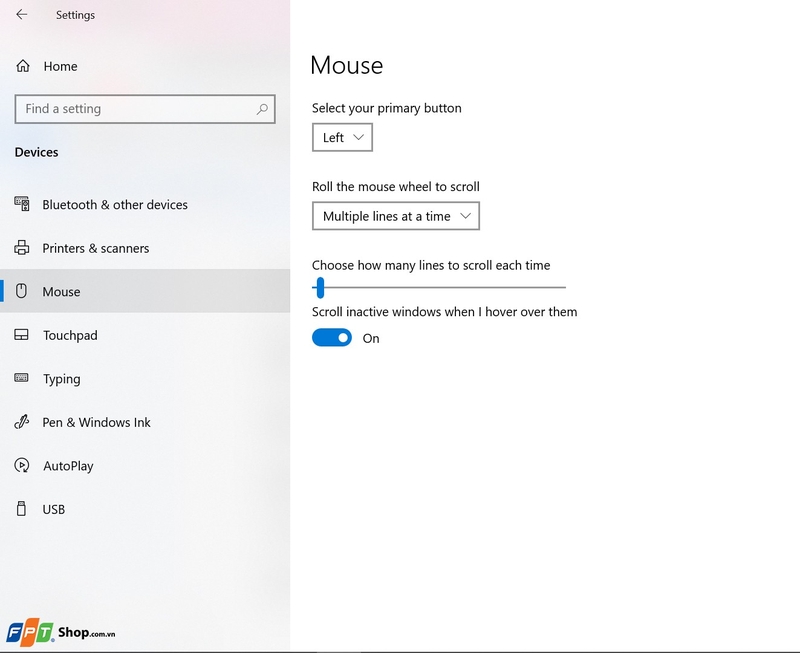The width and height of the screenshot is (800, 653).
Task: Click the AutoPlay icon
Action: tap(21, 465)
